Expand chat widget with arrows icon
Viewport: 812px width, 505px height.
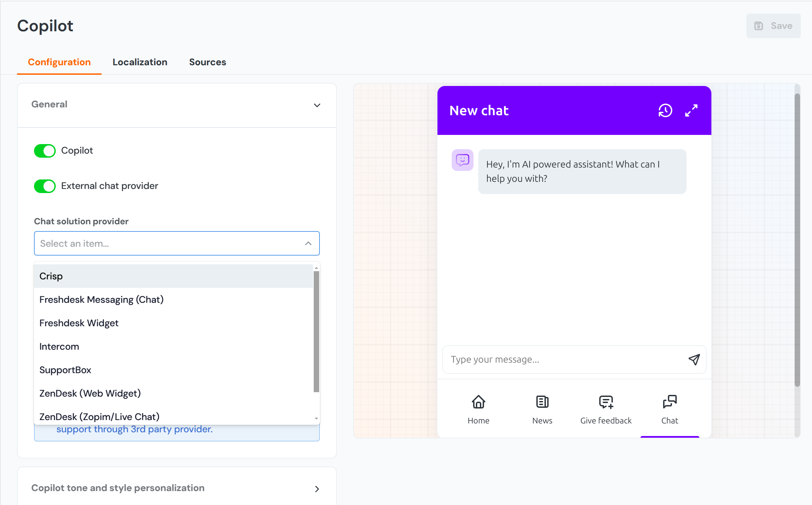[x=691, y=110]
